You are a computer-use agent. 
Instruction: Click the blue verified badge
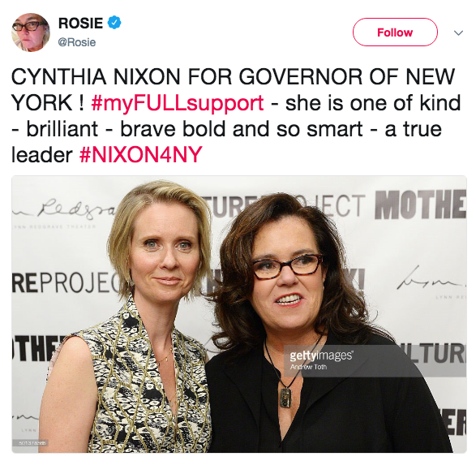[115, 23]
